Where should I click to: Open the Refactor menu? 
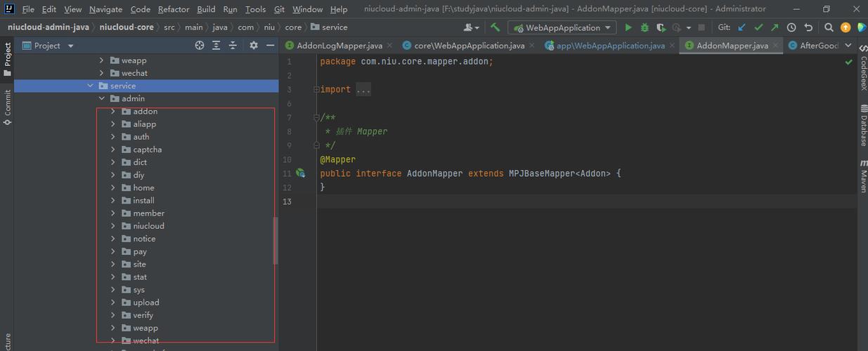pos(173,9)
